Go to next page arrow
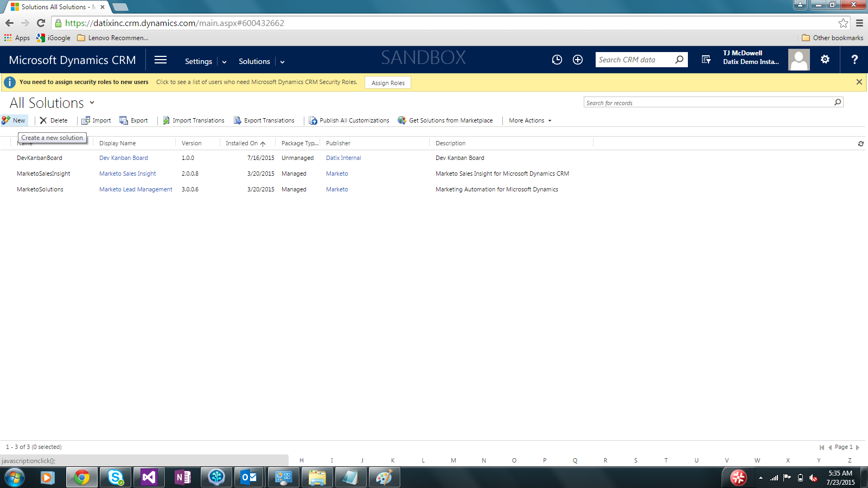 coord(858,447)
